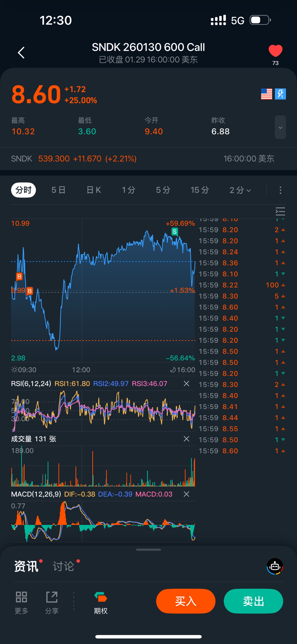
Task: Close the RSI indicator panel
Action: pyautogui.click(x=186, y=384)
